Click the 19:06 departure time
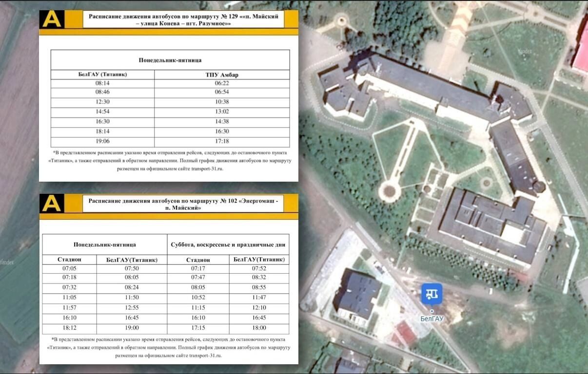The image size is (588, 374). click(x=102, y=142)
